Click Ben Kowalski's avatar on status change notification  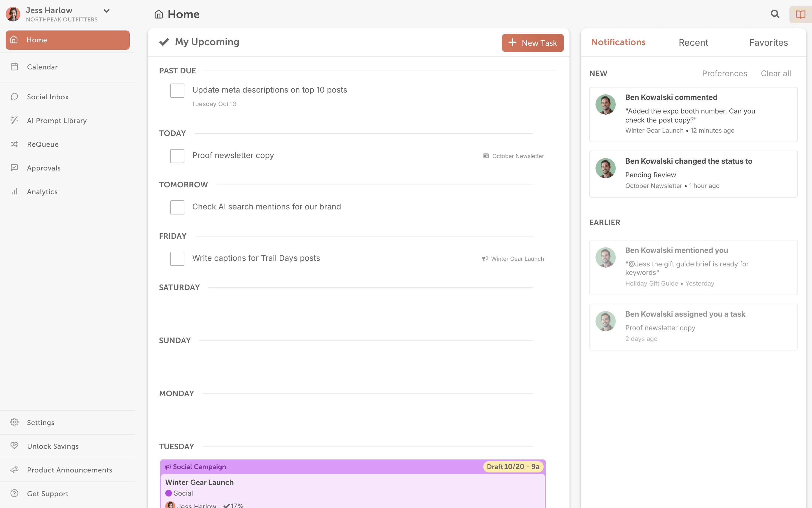pos(605,168)
